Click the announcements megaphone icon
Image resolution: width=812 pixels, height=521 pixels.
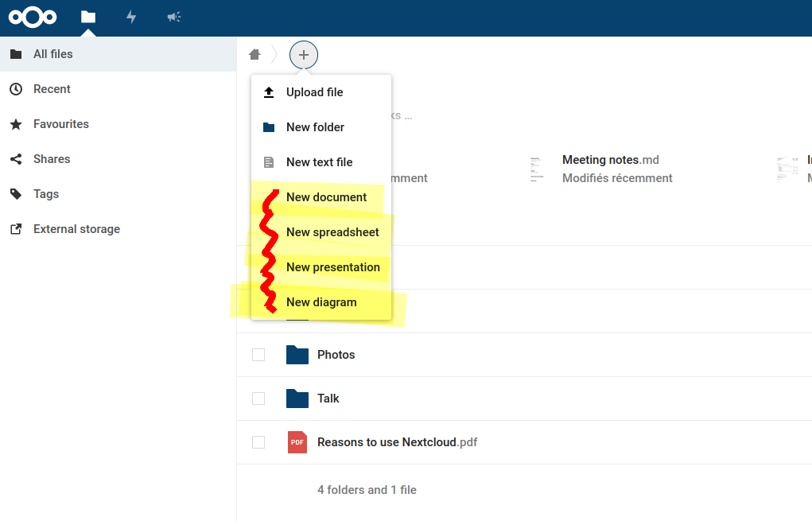[x=174, y=17]
